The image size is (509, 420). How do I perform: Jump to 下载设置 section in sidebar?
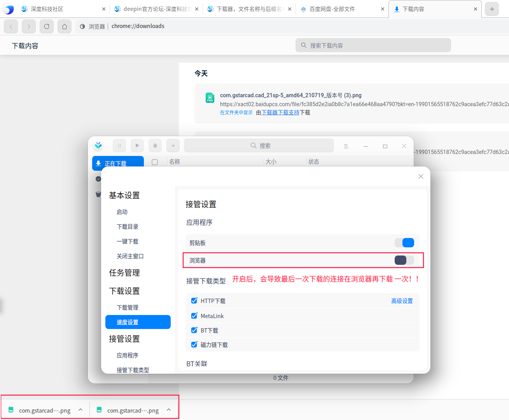pyautogui.click(x=124, y=291)
